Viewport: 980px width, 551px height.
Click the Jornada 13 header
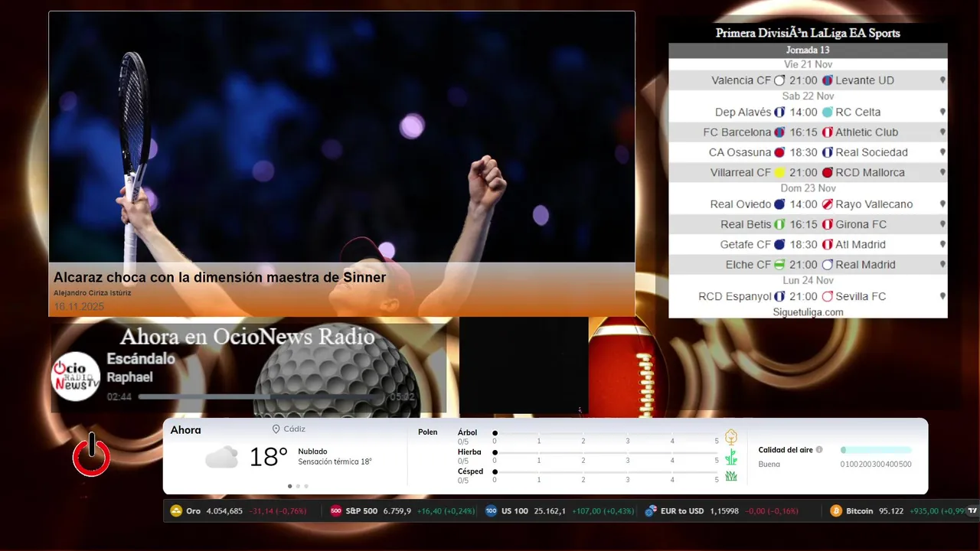[x=808, y=50]
